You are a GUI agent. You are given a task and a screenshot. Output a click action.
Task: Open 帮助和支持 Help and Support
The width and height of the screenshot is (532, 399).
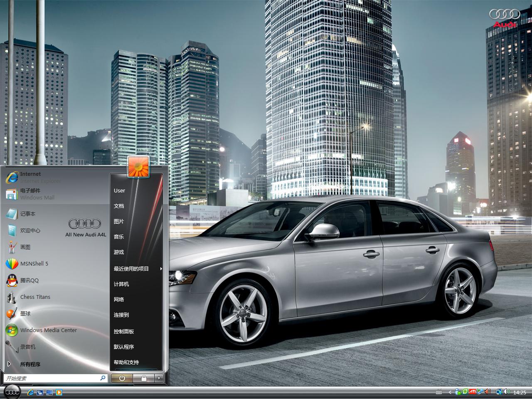[136, 362]
